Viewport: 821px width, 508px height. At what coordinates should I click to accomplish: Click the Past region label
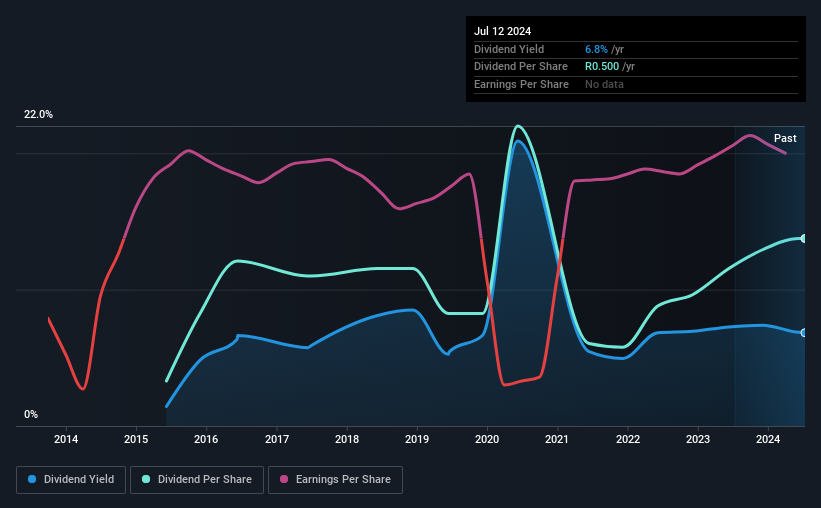click(785, 138)
